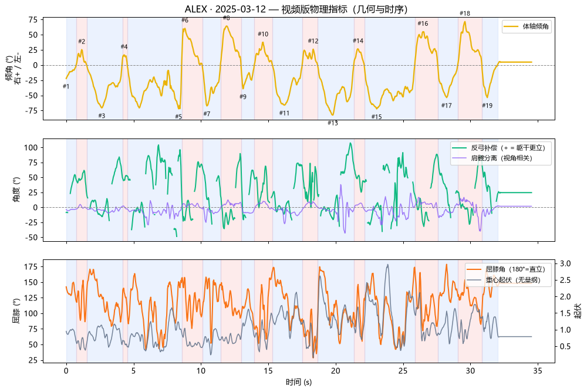Click the 时间 (s) x-axis label
The width and height of the screenshot is (587, 392).
[x=299, y=382]
